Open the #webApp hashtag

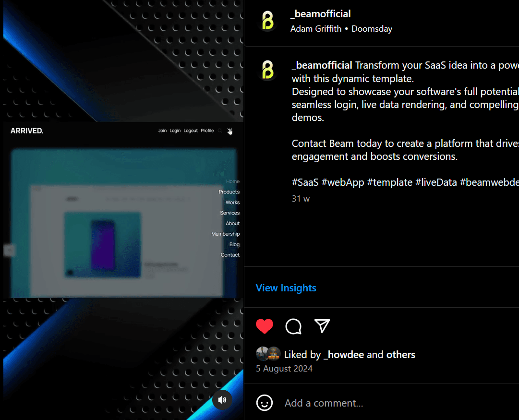[343, 182]
